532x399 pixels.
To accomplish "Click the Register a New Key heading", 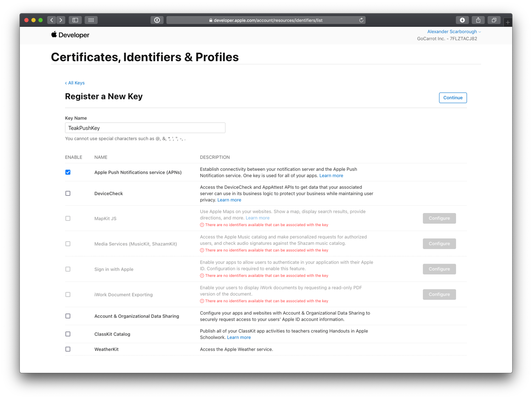I will [104, 96].
